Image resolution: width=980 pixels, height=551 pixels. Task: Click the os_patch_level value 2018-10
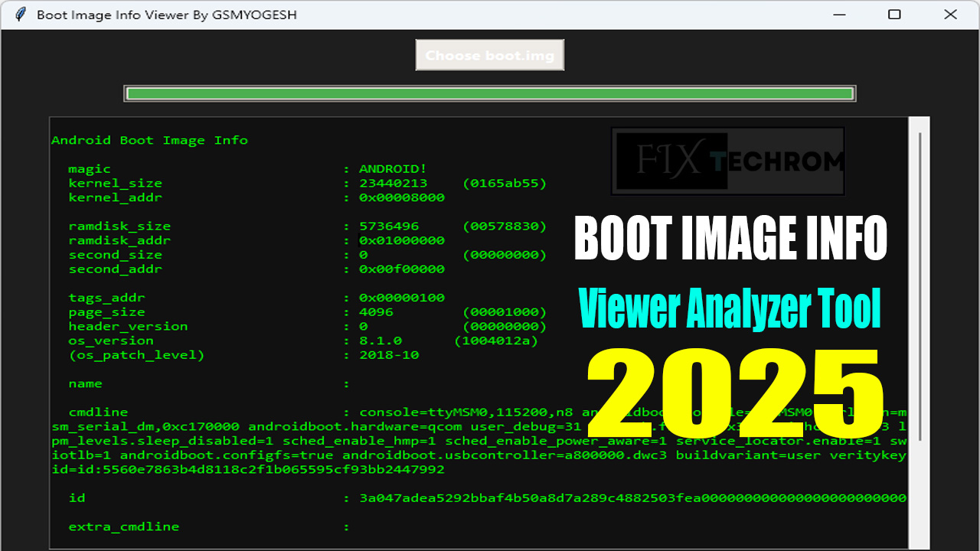(x=389, y=355)
